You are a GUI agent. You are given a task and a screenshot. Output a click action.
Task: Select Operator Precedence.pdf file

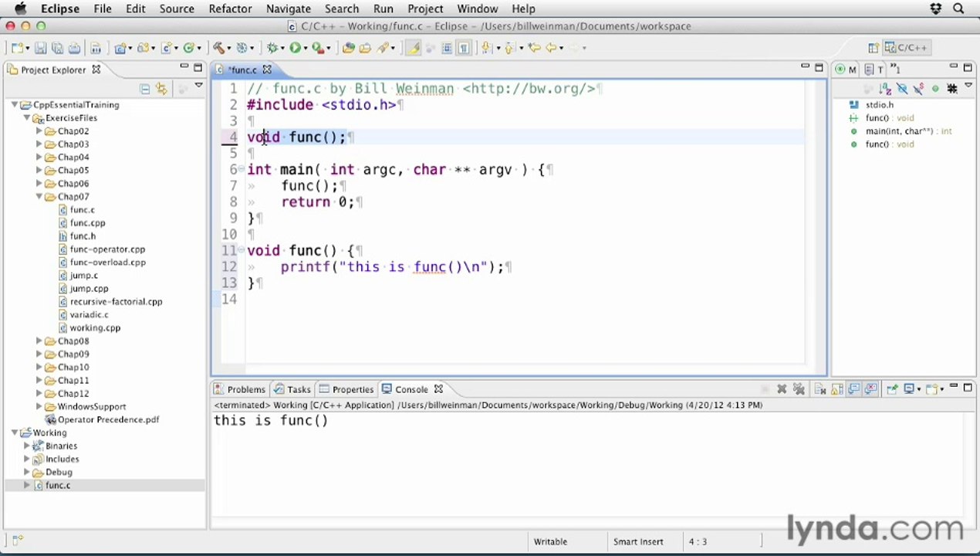click(108, 420)
